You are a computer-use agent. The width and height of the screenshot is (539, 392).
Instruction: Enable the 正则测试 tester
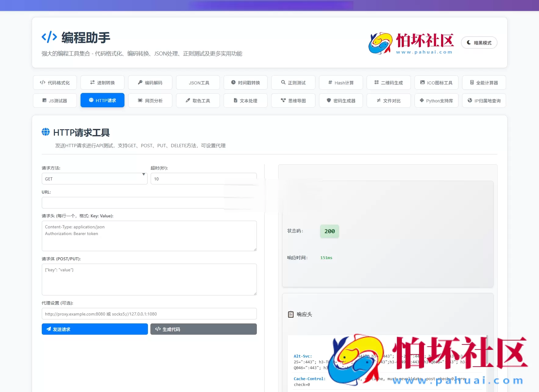(x=293, y=82)
